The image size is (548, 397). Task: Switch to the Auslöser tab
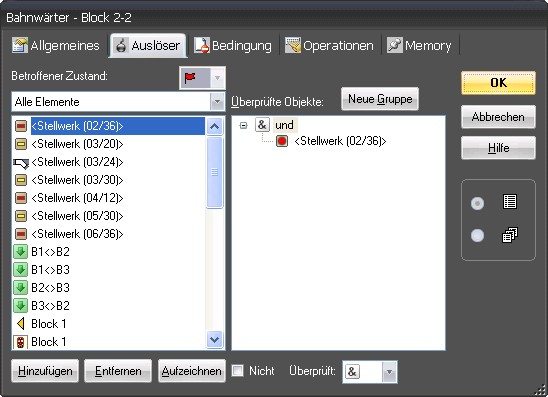coord(148,45)
